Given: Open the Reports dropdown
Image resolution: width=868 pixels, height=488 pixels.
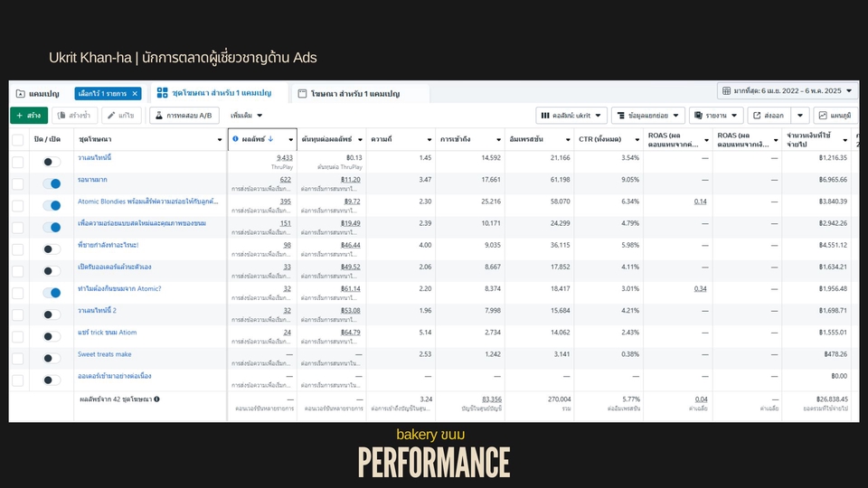Looking at the screenshot, I should (x=716, y=115).
